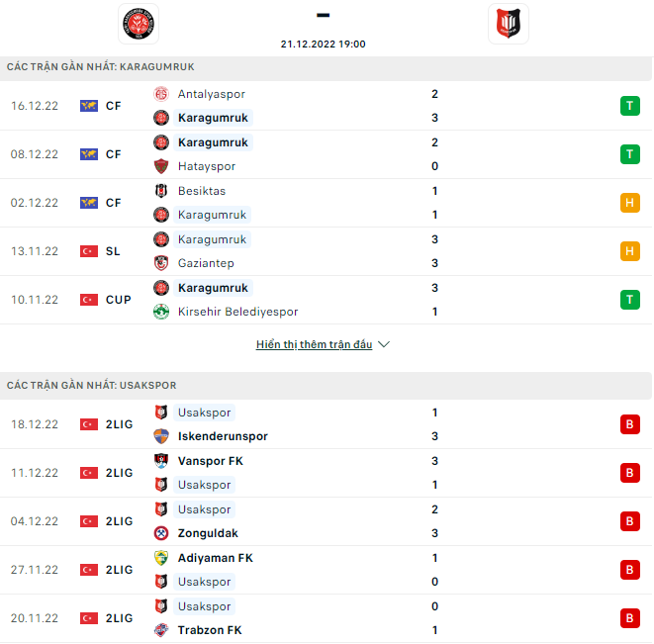The image size is (654, 644).
Task: Click the chevron arrow beside show more matches
Action: tap(384, 344)
